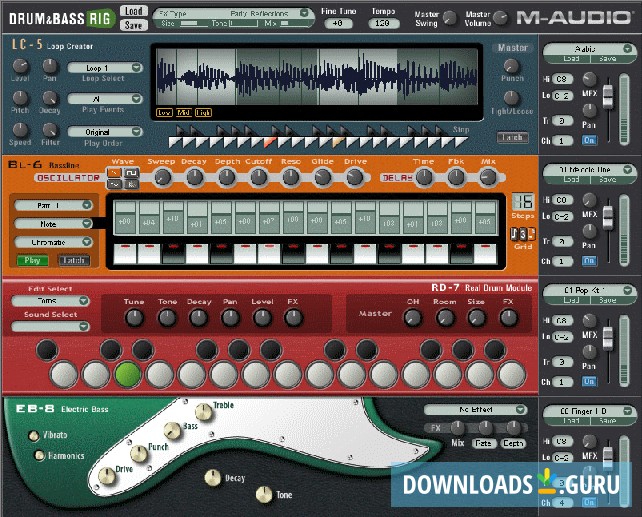Click the RD-7 master Size knob

tap(477, 318)
